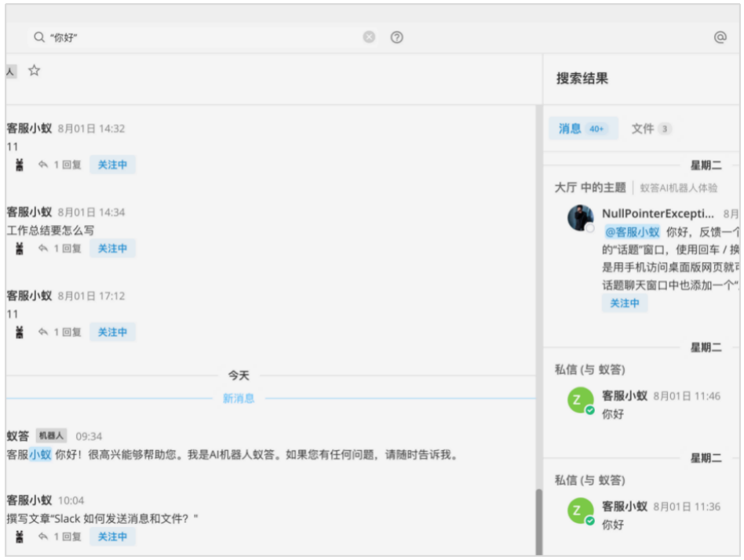Switch to the 文件 results tab
Screen dimensions: 744x560
[651, 129]
